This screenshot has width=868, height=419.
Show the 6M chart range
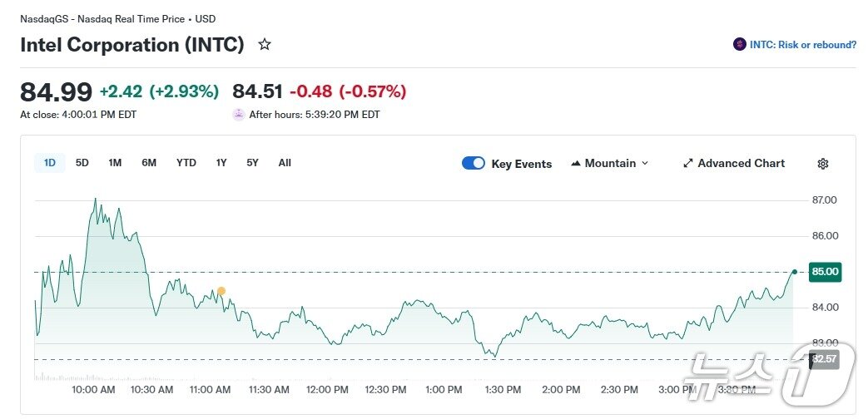point(149,163)
